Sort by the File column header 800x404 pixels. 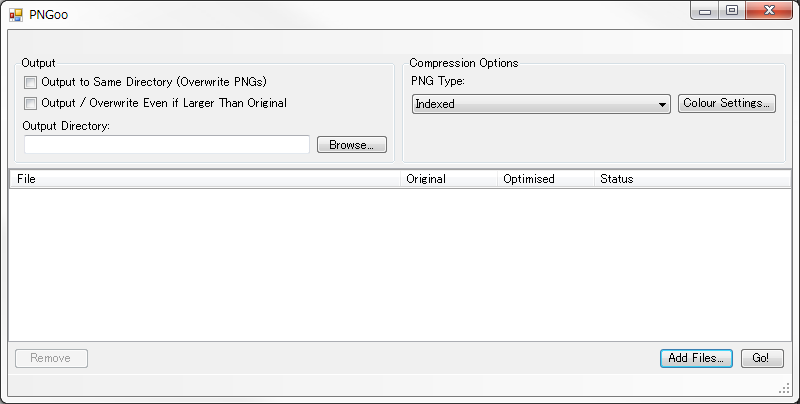200,179
